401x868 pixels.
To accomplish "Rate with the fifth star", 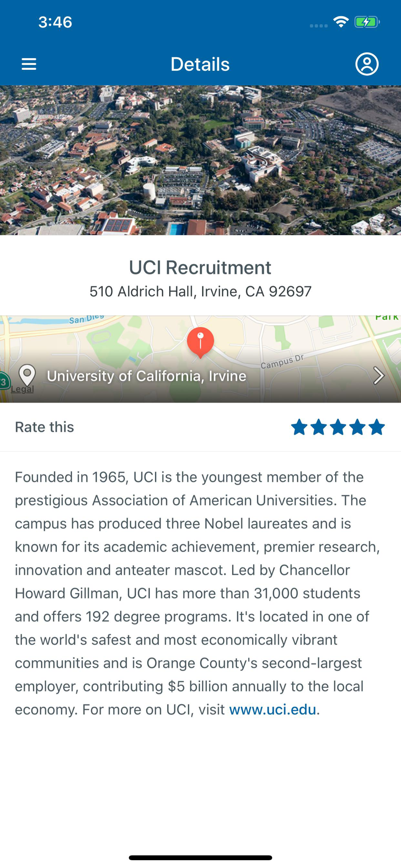I will coord(377,427).
